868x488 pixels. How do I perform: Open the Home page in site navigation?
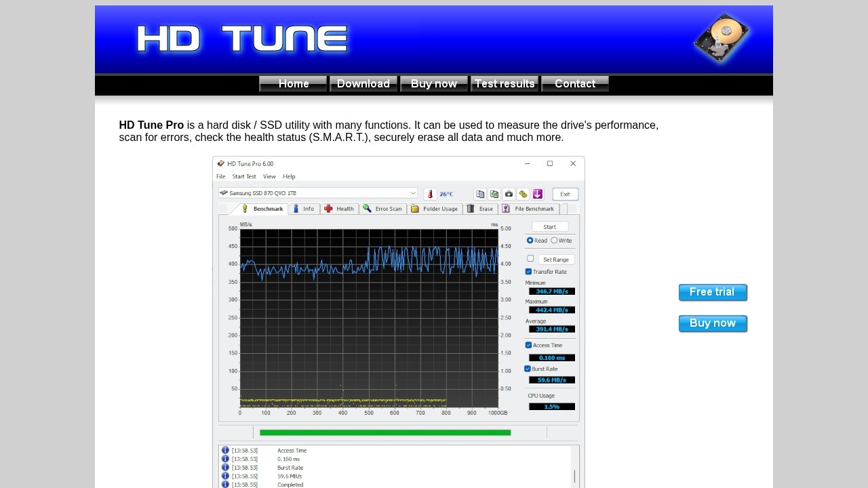293,84
